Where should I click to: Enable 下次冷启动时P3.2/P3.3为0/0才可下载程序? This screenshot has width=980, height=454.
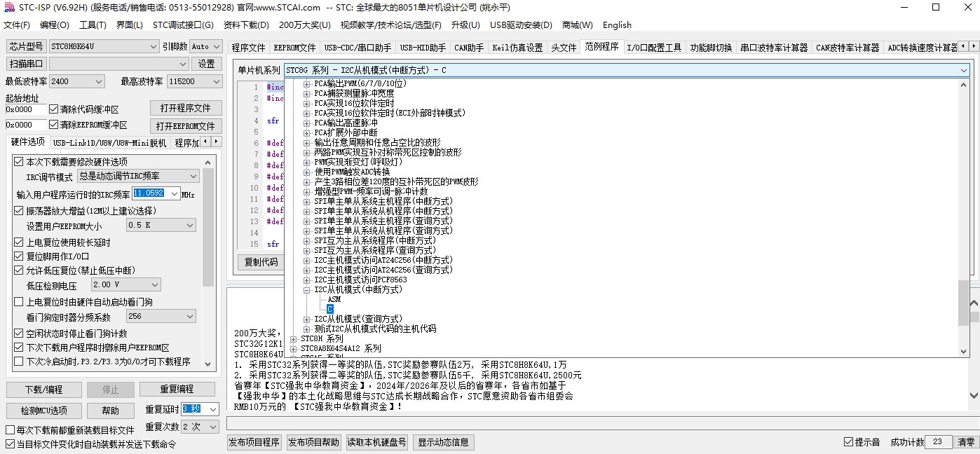point(19,362)
